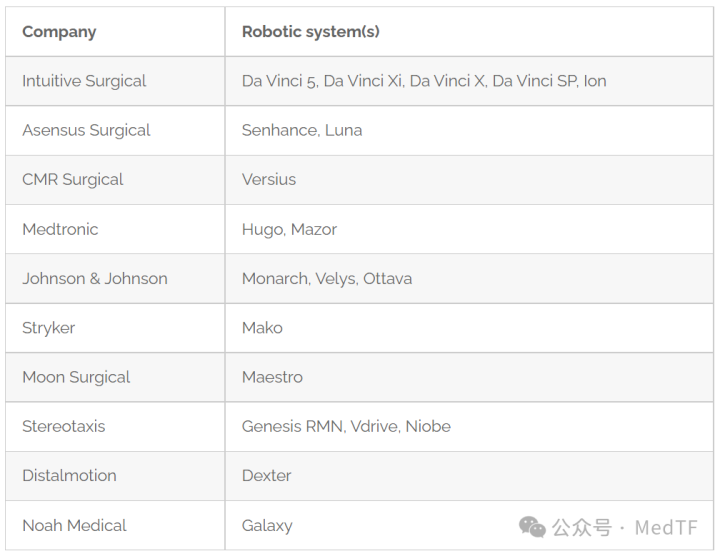Select the Moon Surgical cell
Viewport: 720px width, 556px height.
pyautogui.click(x=115, y=377)
